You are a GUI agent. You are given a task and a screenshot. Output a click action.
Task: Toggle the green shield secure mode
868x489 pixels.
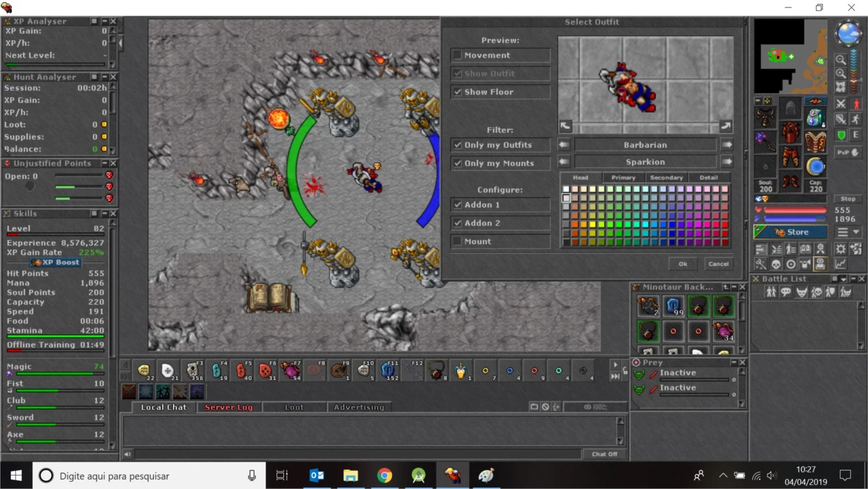coord(841,135)
